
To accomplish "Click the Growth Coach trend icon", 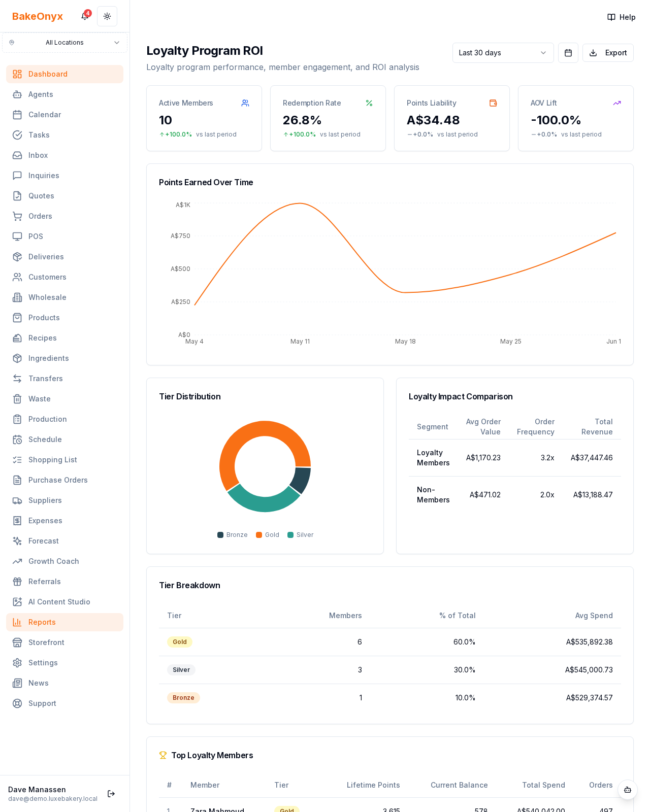I will (x=17, y=561).
